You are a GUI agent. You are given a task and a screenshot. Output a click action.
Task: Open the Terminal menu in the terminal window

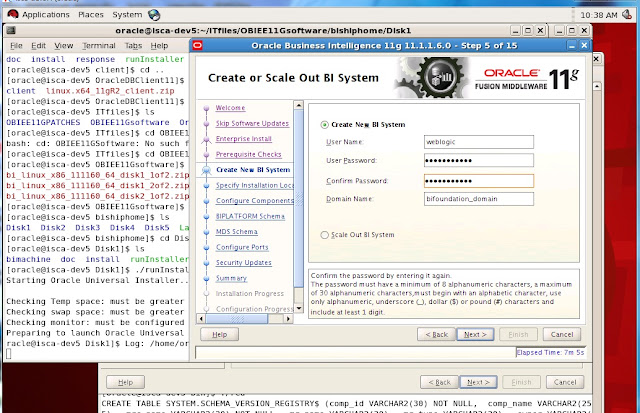(x=99, y=46)
